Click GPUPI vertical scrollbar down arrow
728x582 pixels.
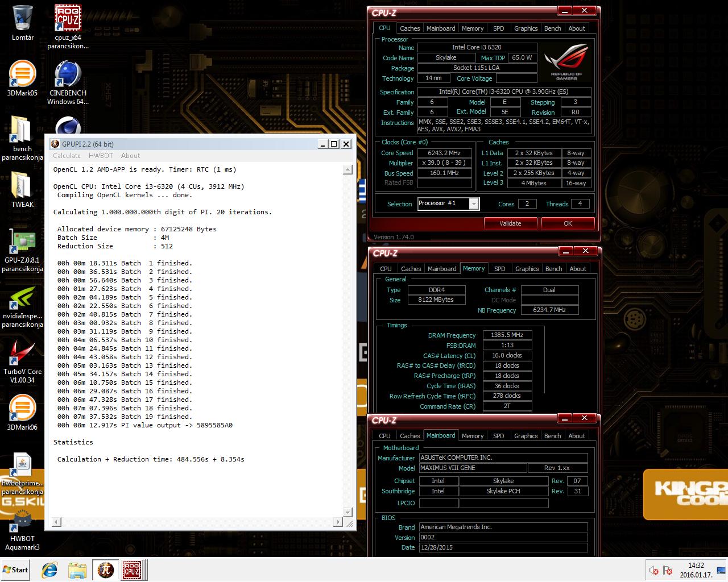348,512
